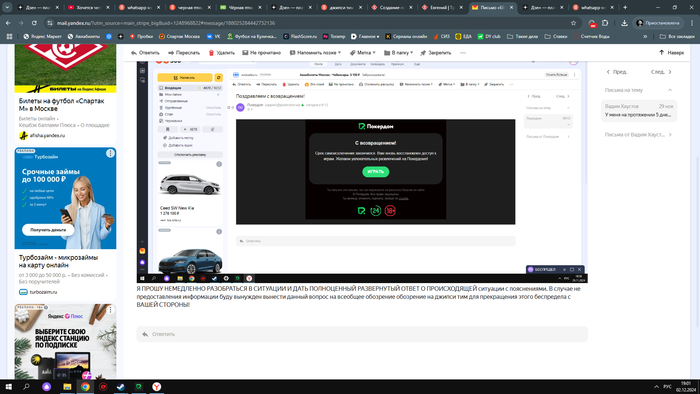
Task: Switch to the Евгений tab
Action: 442,7
